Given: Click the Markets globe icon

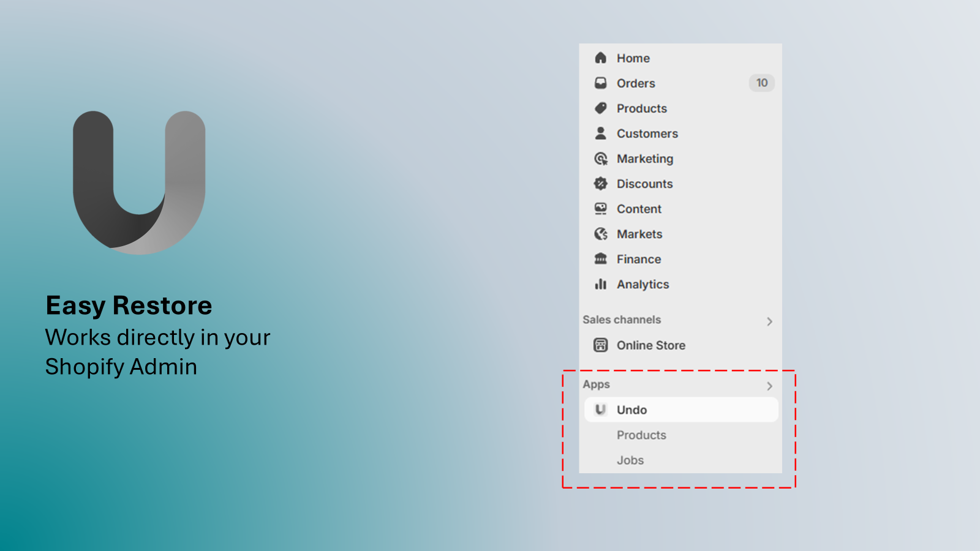Looking at the screenshot, I should point(601,234).
